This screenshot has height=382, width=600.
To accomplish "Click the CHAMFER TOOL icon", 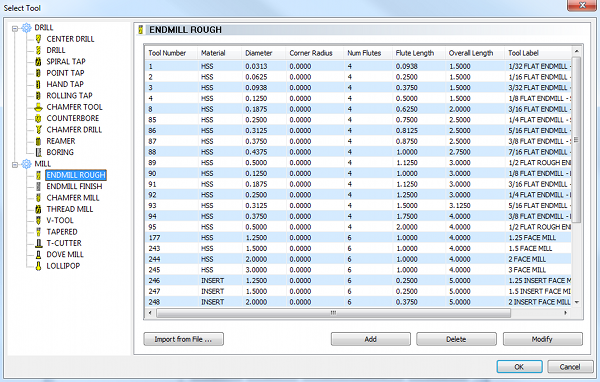I will pyautogui.click(x=38, y=107).
